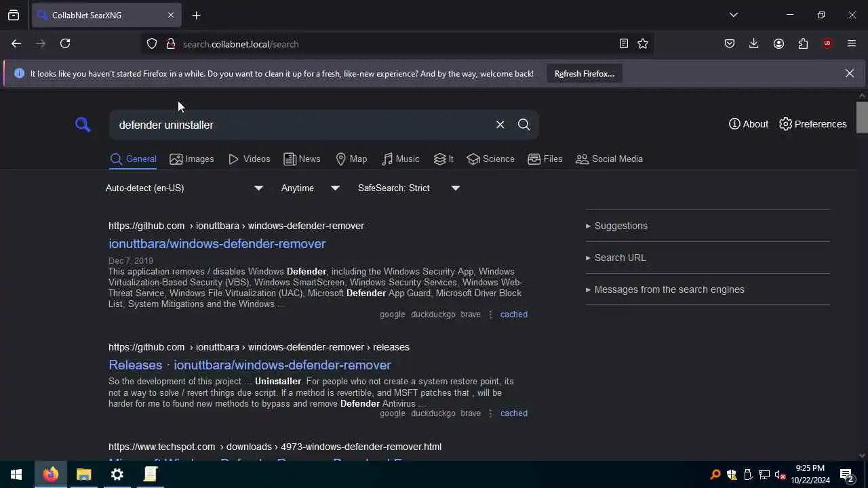
Task: Open the Anytime time range dropdown
Action: click(x=311, y=188)
